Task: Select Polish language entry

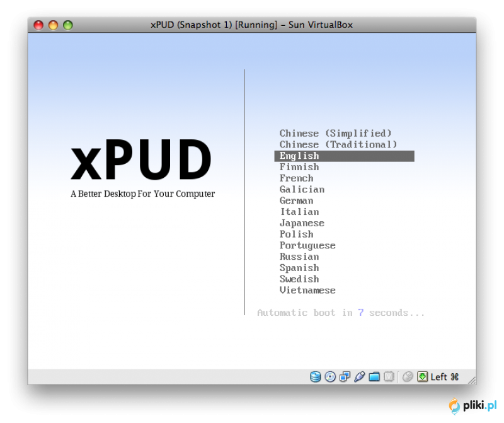Action: [296, 234]
